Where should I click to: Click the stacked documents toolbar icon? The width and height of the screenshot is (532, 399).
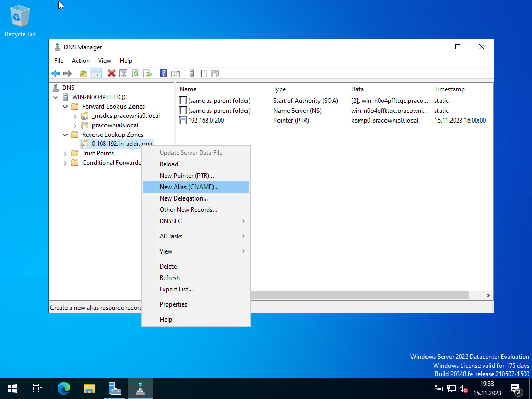pos(215,73)
